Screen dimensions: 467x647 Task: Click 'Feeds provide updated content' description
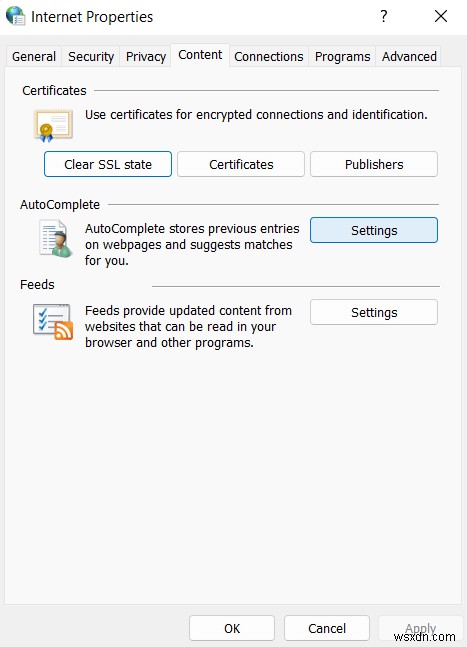click(188, 326)
